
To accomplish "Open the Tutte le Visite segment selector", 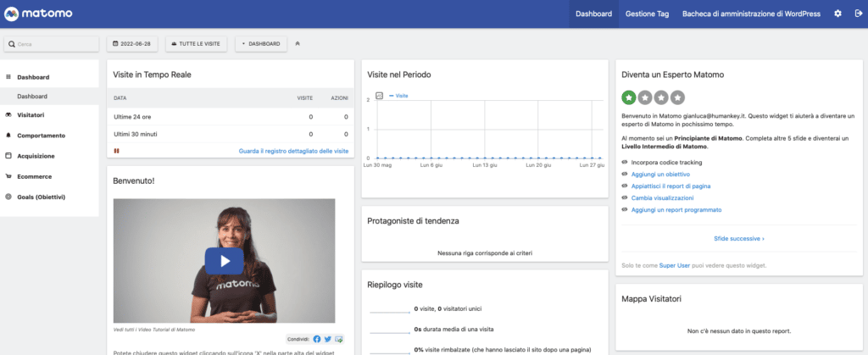I will pyautogui.click(x=196, y=43).
